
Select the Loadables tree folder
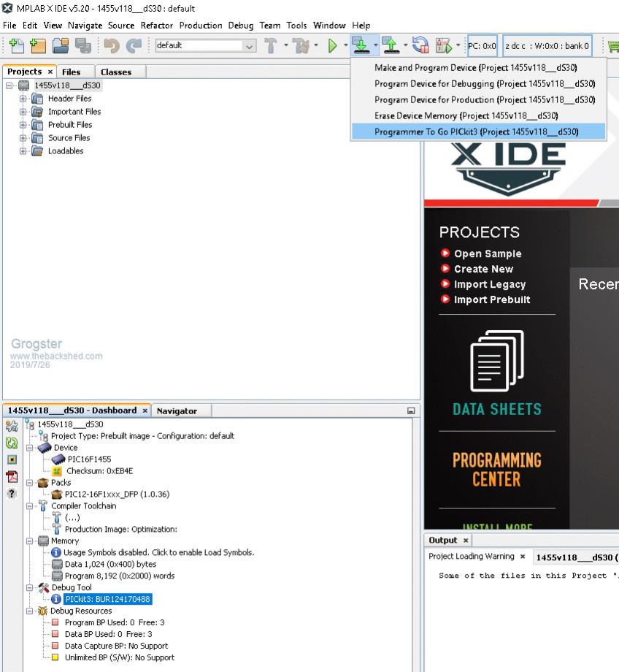(66, 151)
